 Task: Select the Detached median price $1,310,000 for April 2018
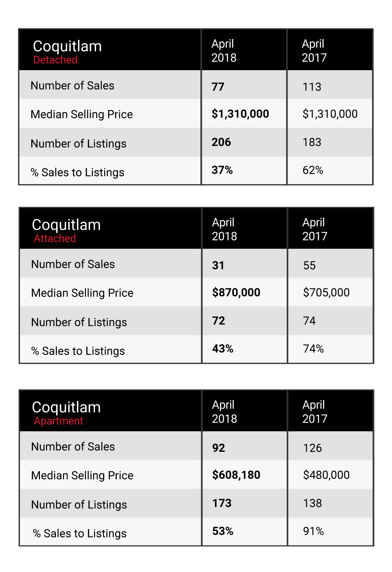coord(240,114)
